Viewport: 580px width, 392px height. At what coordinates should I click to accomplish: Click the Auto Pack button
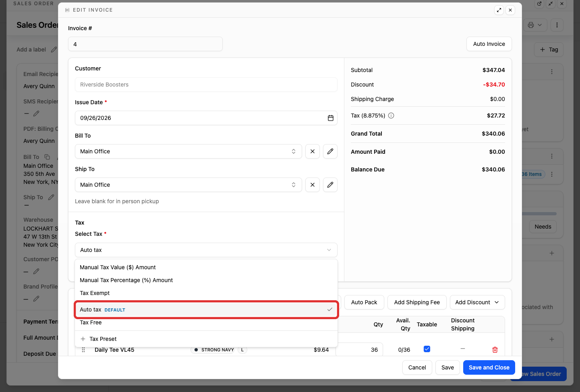[364, 302]
